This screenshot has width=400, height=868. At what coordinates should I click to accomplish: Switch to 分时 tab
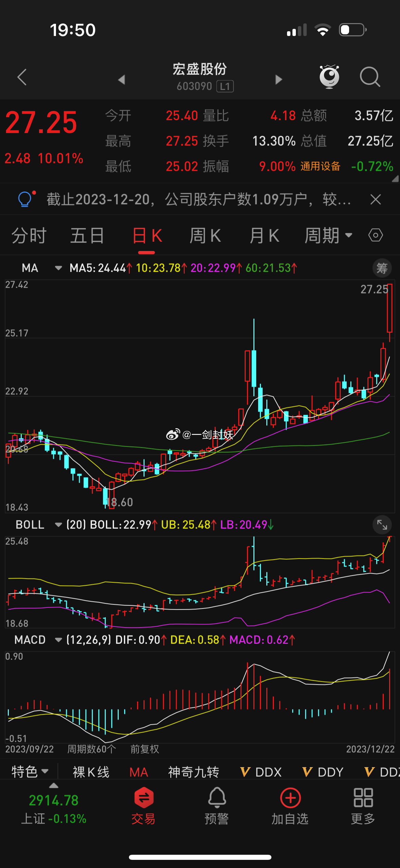coord(29,236)
